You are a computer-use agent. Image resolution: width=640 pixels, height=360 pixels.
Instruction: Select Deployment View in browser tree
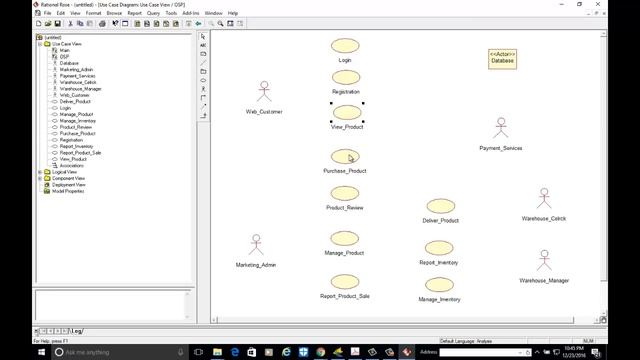[x=69, y=185]
